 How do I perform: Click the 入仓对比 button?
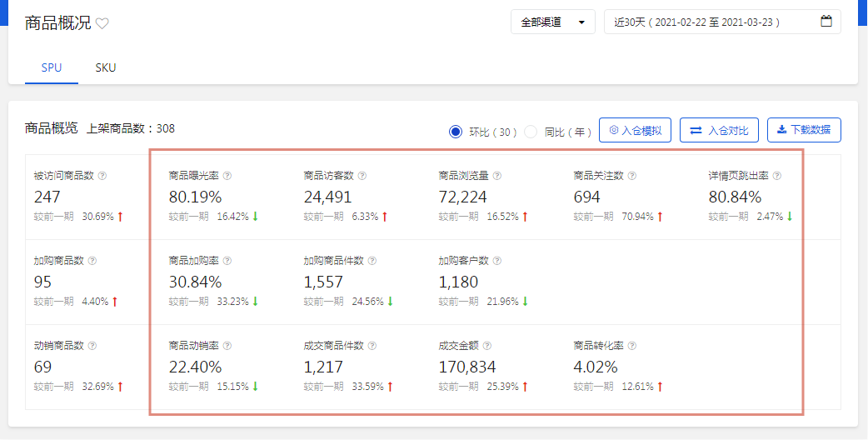(719, 130)
